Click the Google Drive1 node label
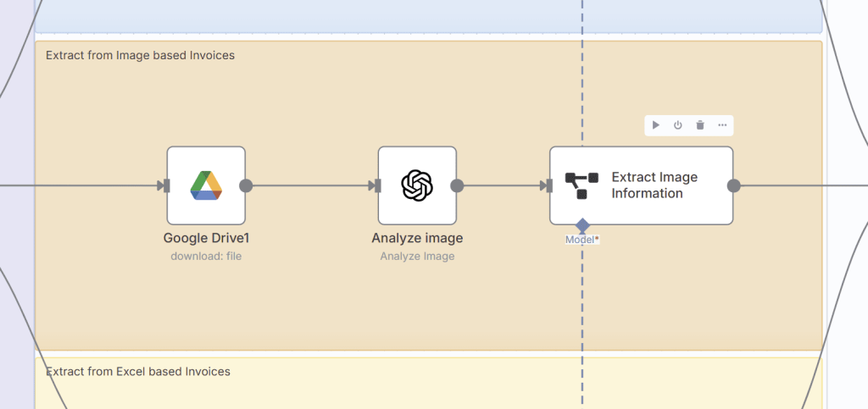 (206, 238)
